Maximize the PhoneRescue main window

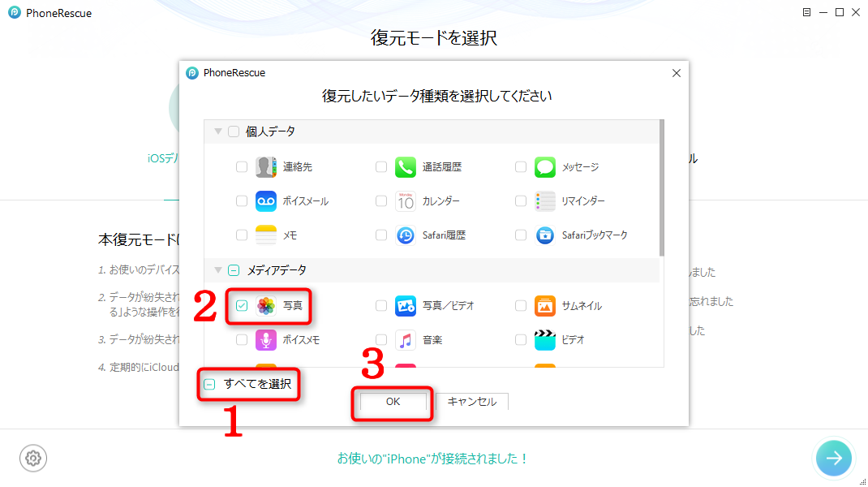click(x=840, y=12)
